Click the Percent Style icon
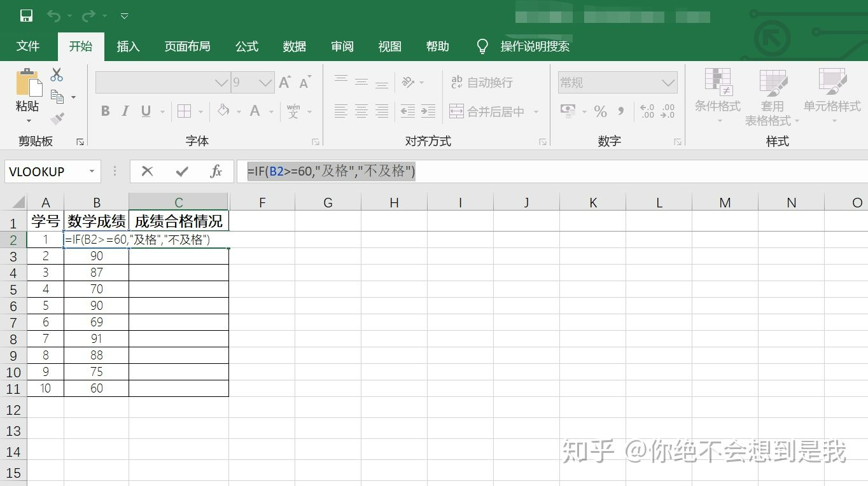Viewport: 868px width, 486px height. pyautogui.click(x=600, y=111)
